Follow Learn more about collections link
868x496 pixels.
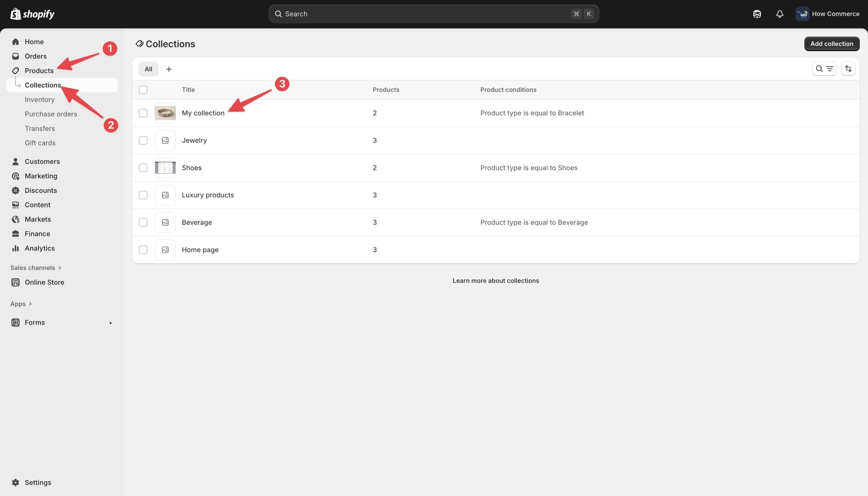coord(496,281)
